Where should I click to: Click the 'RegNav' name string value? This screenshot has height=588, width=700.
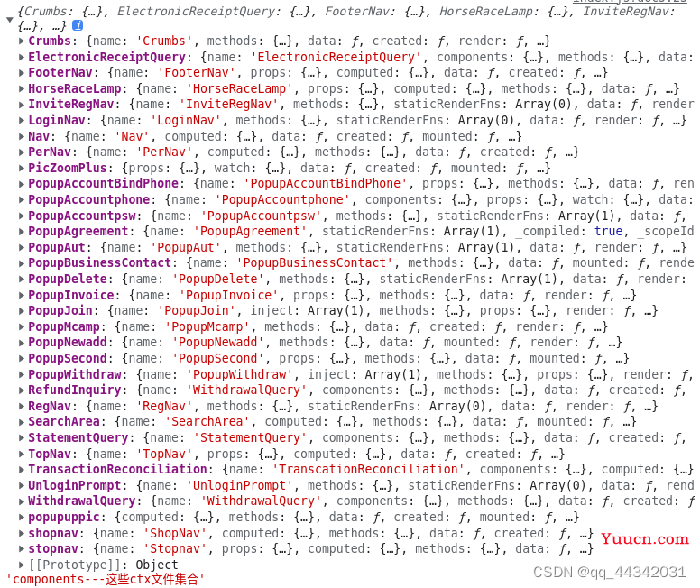pyautogui.click(x=164, y=407)
